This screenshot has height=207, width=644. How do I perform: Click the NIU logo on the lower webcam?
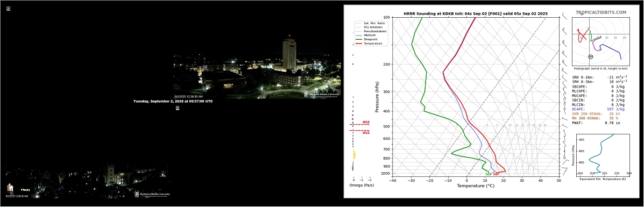(152, 194)
